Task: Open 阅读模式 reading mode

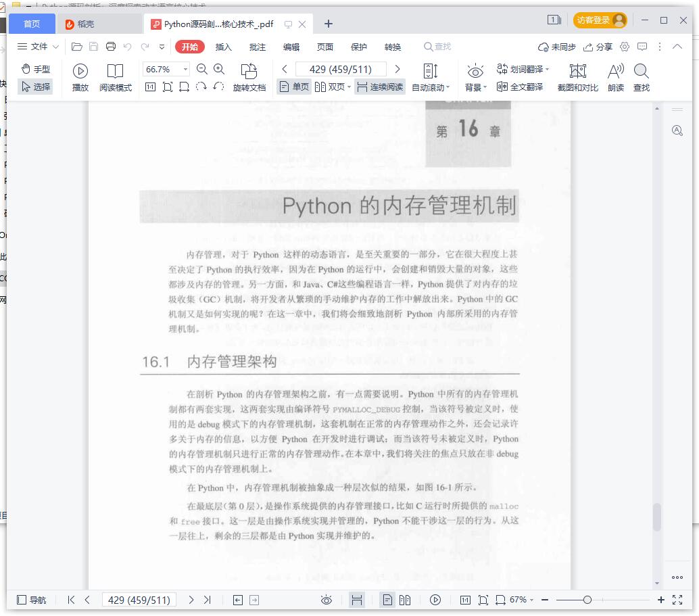Action: click(x=116, y=78)
